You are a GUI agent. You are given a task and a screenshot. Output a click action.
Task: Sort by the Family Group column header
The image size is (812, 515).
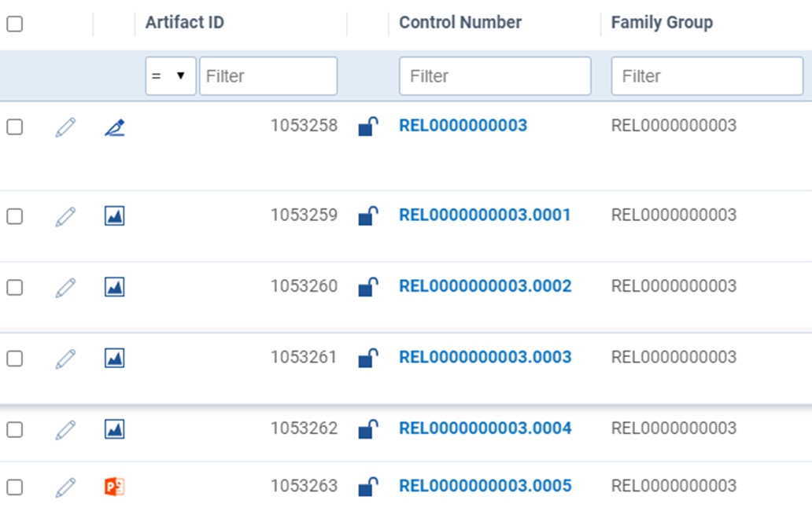coord(662,22)
